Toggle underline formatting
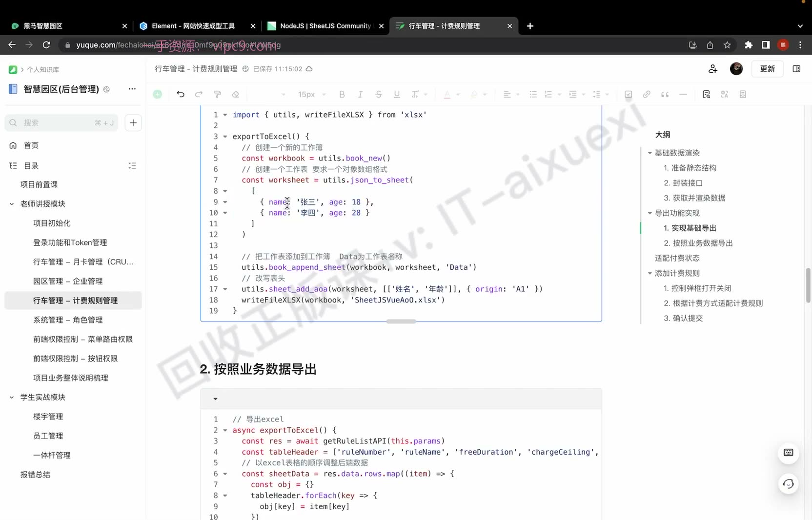The height and width of the screenshot is (520, 812). [397, 94]
